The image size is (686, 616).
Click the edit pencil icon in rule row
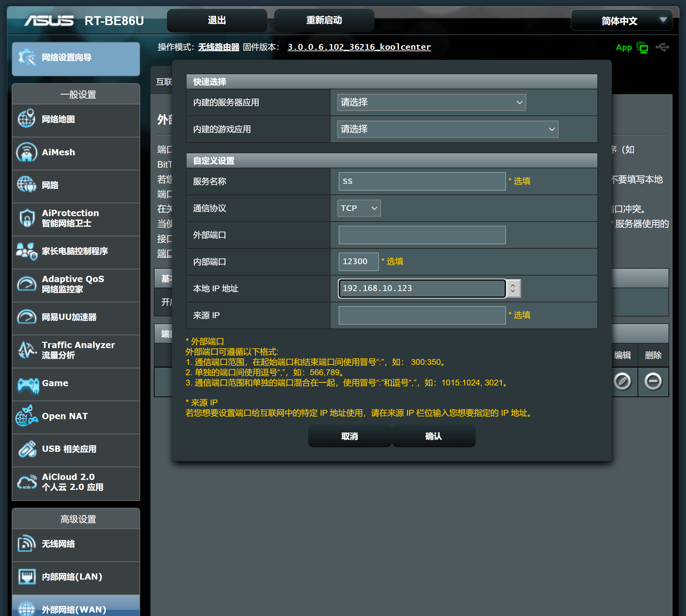622,381
